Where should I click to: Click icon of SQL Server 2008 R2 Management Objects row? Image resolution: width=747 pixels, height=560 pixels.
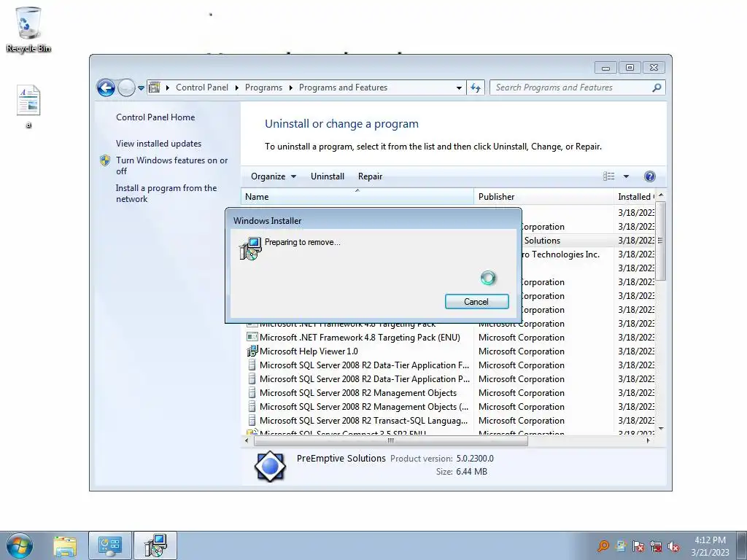pos(252,393)
